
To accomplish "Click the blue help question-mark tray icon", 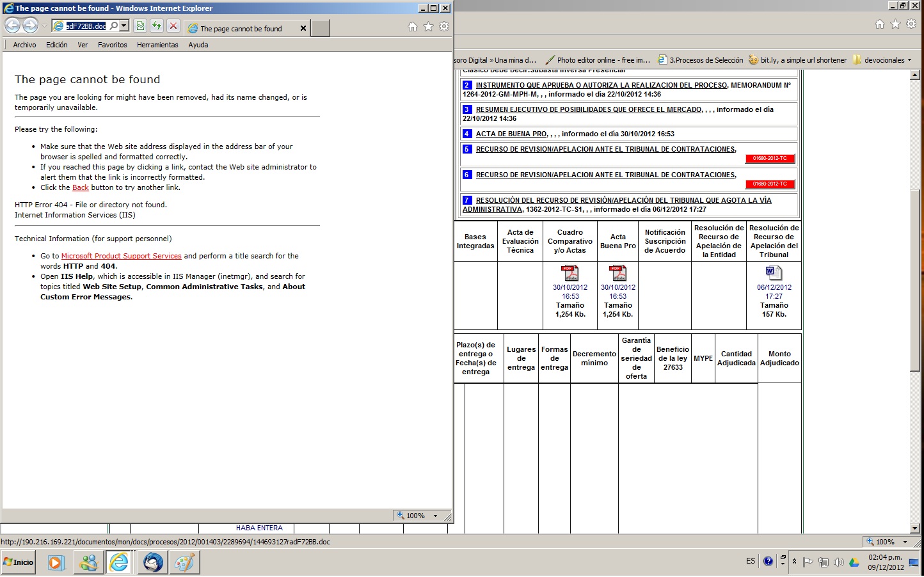I will pos(768,561).
